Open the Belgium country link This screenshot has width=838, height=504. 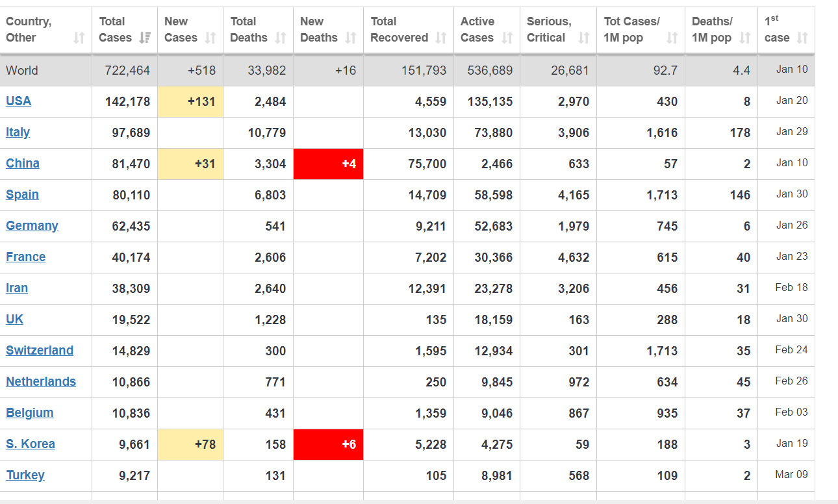coord(30,412)
